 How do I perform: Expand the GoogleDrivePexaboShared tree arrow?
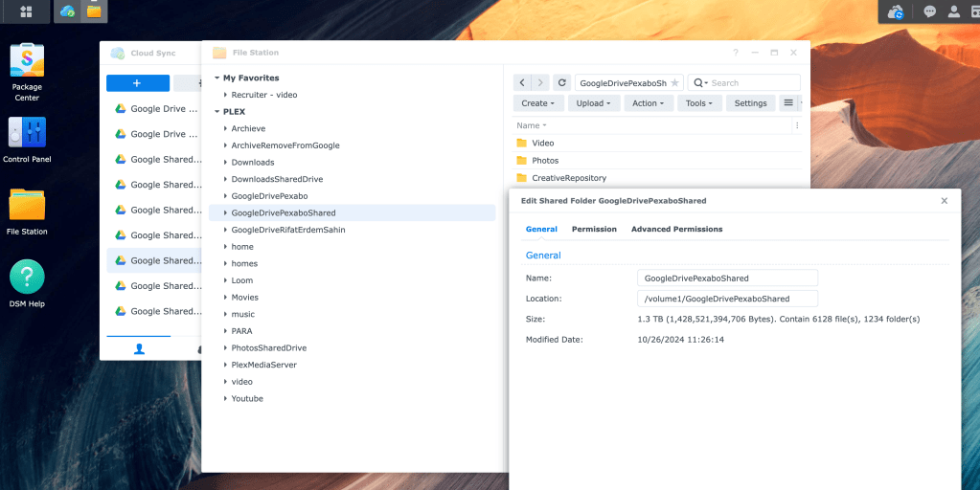(x=226, y=212)
